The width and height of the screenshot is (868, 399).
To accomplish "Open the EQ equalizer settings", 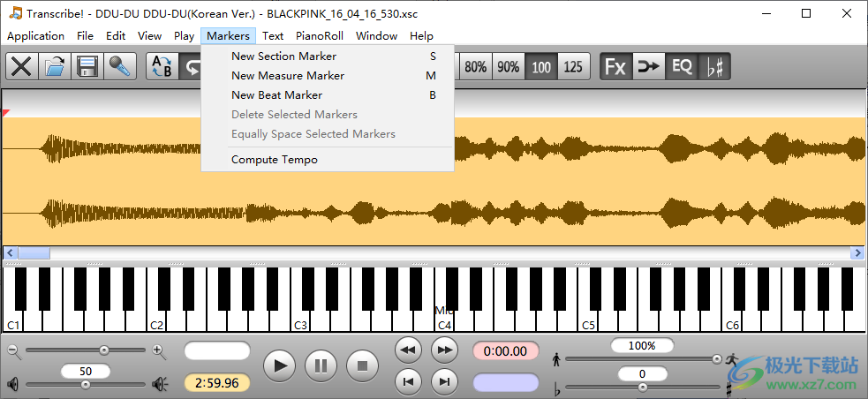I will click(682, 67).
